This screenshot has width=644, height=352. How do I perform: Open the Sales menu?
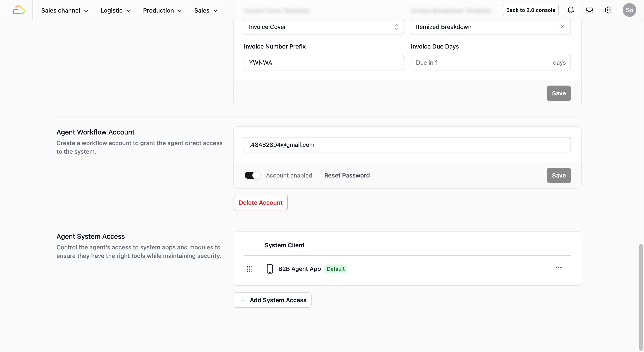[206, 10]
